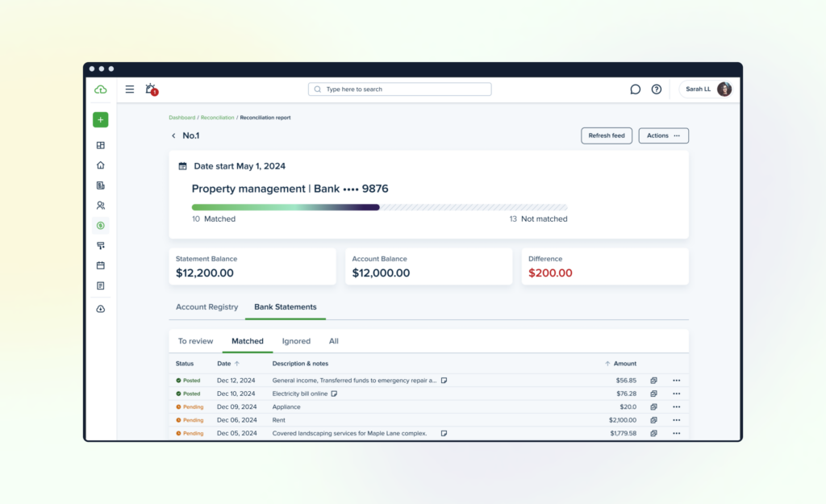This screenshot has width=826, height=504.
Task: Open the home properties sidebar icon
Action: [101, 165]
